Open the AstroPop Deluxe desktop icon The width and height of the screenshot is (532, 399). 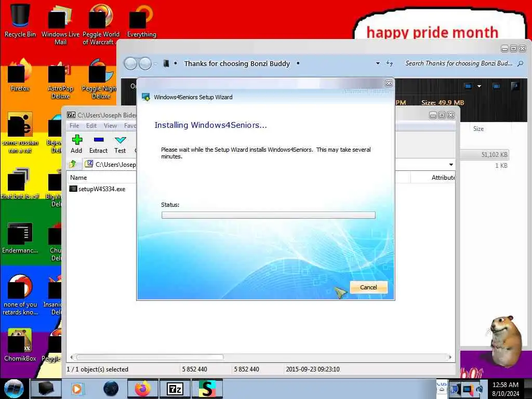pyautogui.click(x=60, y=79)
